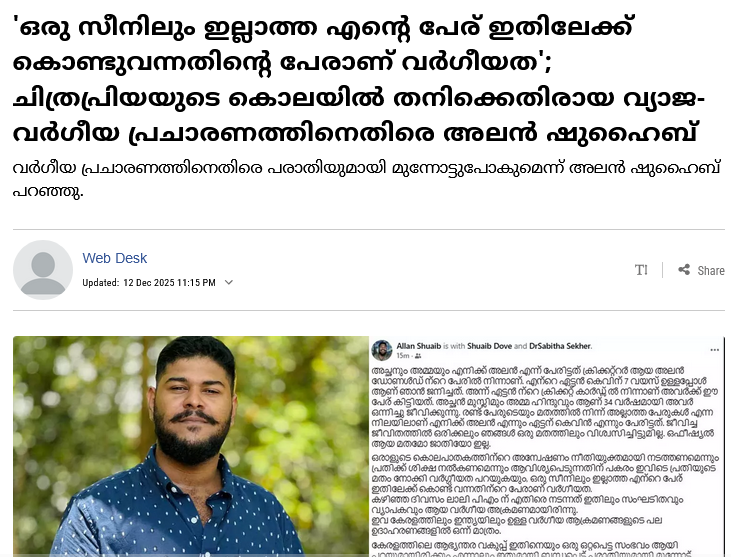Click the DrSabitha Sekher tagged name
Screen dimensions: 731x557
(x=560, y=346)
